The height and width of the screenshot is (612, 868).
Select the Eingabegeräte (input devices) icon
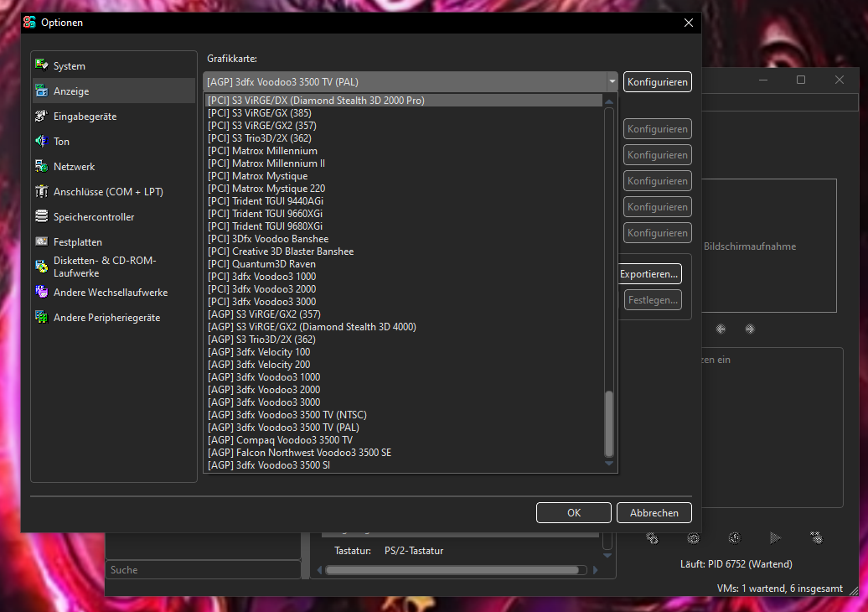39,116
